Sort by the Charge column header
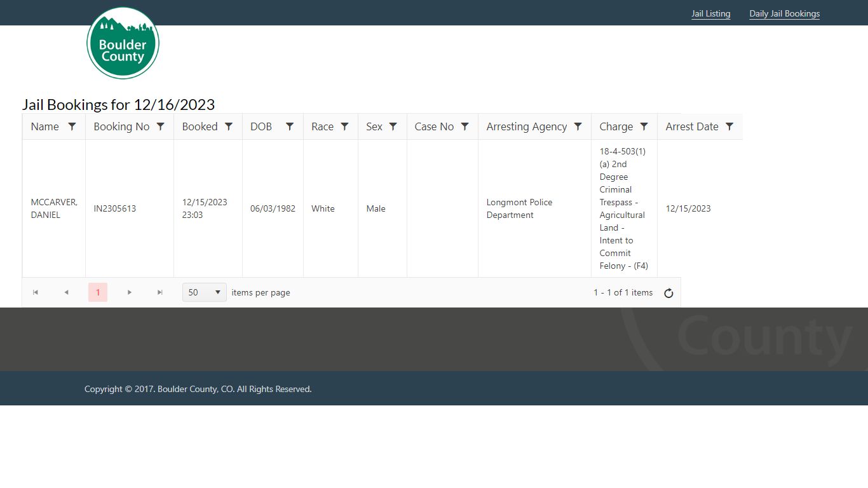Screen dimensions: 868x488 click(616, 126)
